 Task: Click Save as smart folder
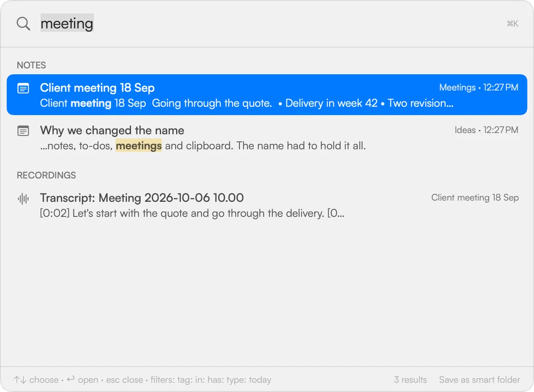480,379
